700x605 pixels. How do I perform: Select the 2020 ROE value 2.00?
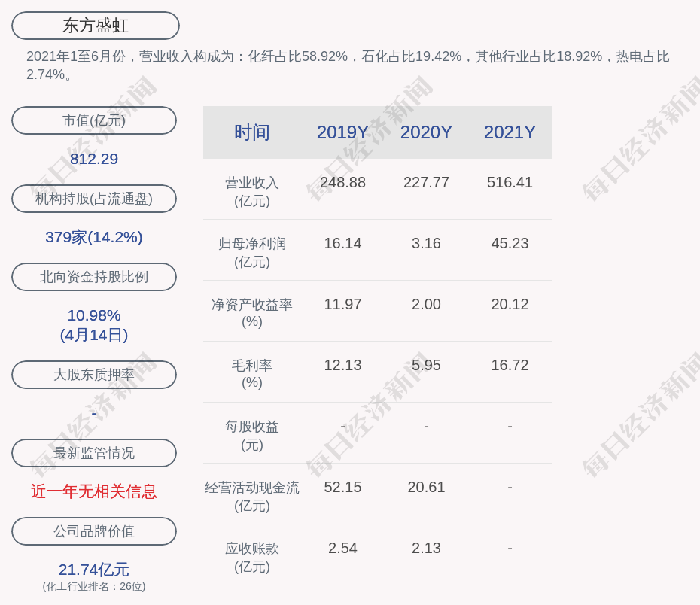pos(426,304)
